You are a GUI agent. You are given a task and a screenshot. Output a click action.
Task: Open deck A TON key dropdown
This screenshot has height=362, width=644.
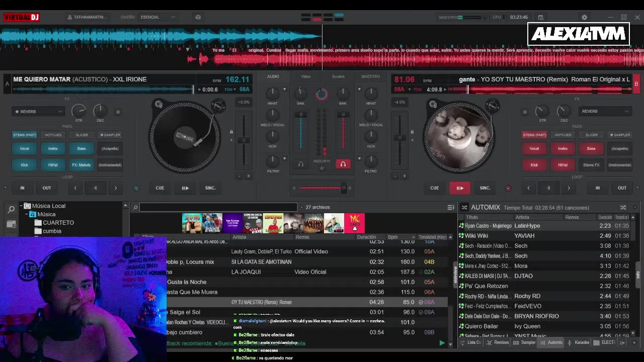pos(230,89)
